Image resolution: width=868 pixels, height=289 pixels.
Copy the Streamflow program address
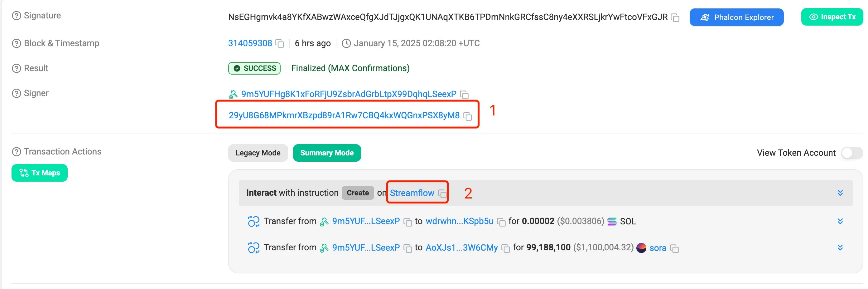click(442, 193)
